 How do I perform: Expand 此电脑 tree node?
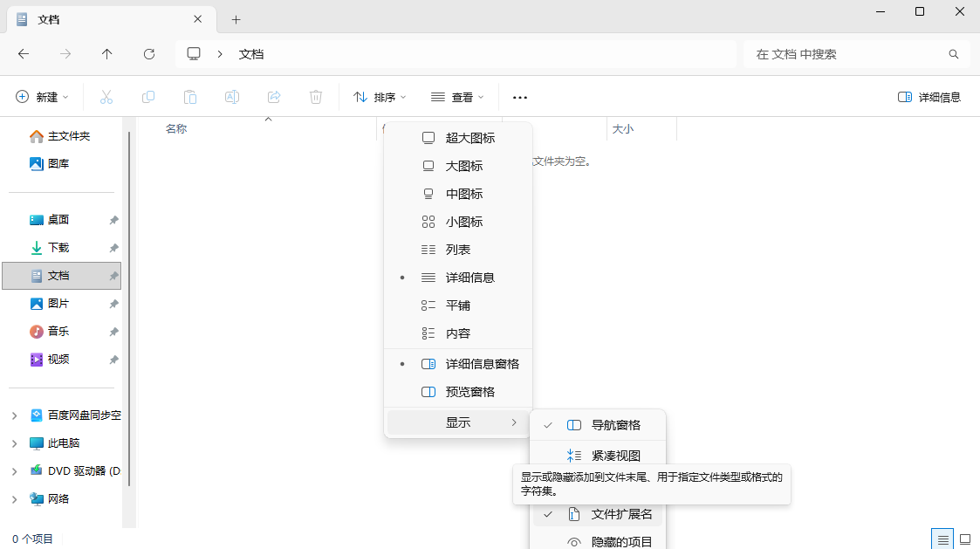(x=14, y=443)
